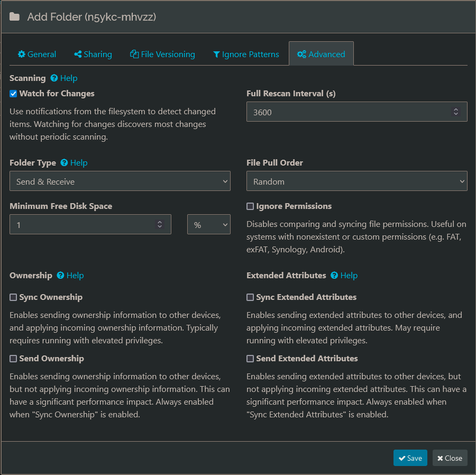This screenshot has width=476, height=475.
Task: Click the funnel icon on Ignore Patterns tab
Action: [x=216, y=54]
